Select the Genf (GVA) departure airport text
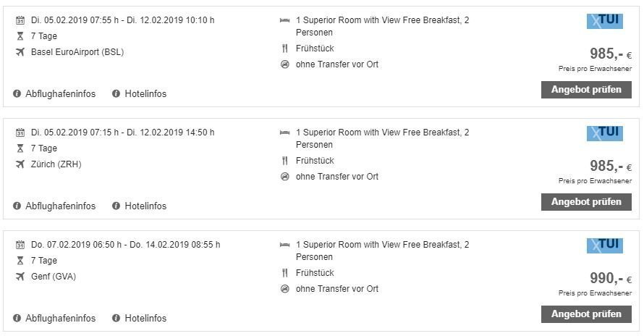 [54, 277]
